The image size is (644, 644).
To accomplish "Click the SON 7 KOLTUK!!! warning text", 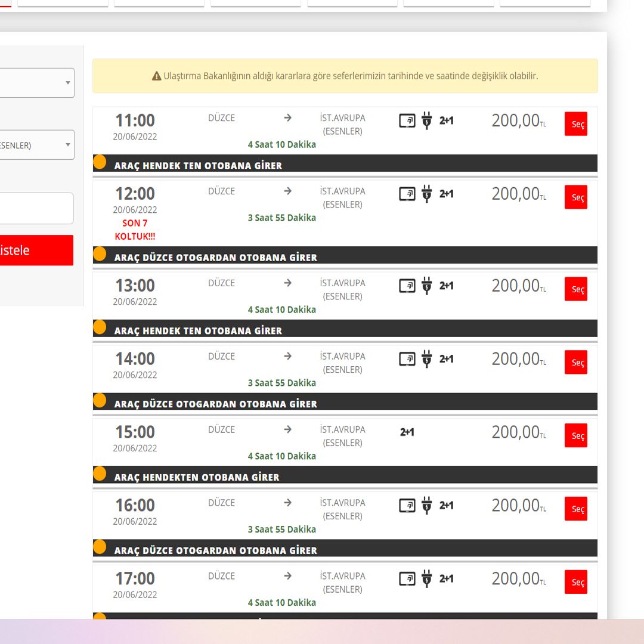I will pyautogui.click(x=135, y=230).
